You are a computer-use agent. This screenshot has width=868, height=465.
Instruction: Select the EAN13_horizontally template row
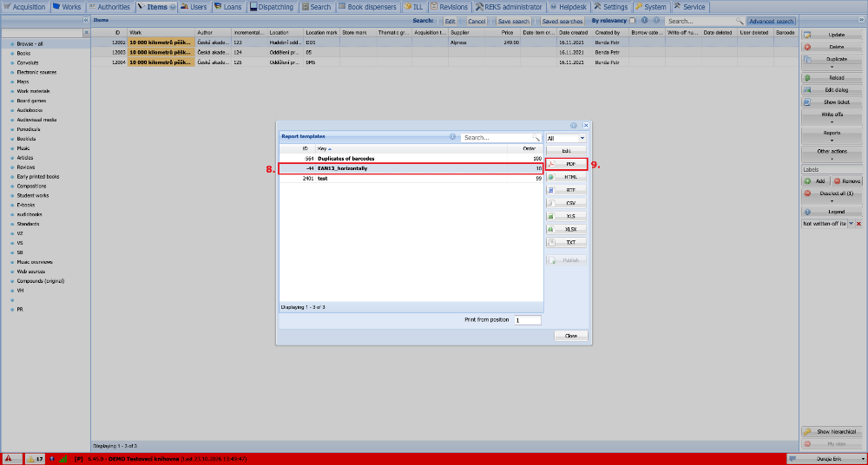click(411, 168)
